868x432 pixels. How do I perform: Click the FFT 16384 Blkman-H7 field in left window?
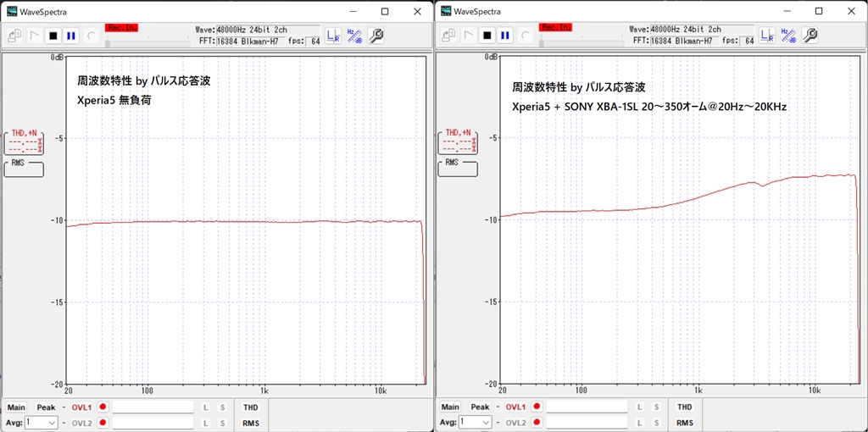251,41
